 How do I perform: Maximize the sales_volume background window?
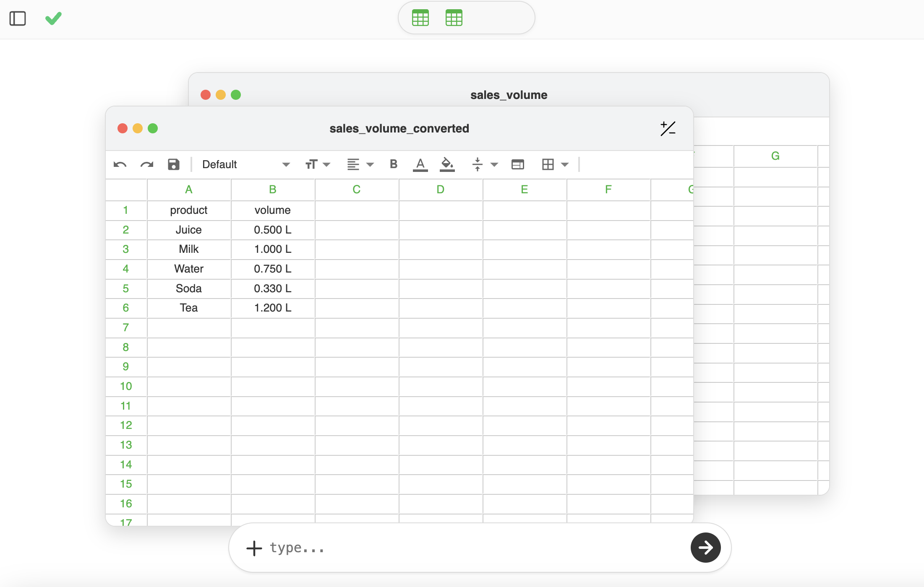coord(236,95)
